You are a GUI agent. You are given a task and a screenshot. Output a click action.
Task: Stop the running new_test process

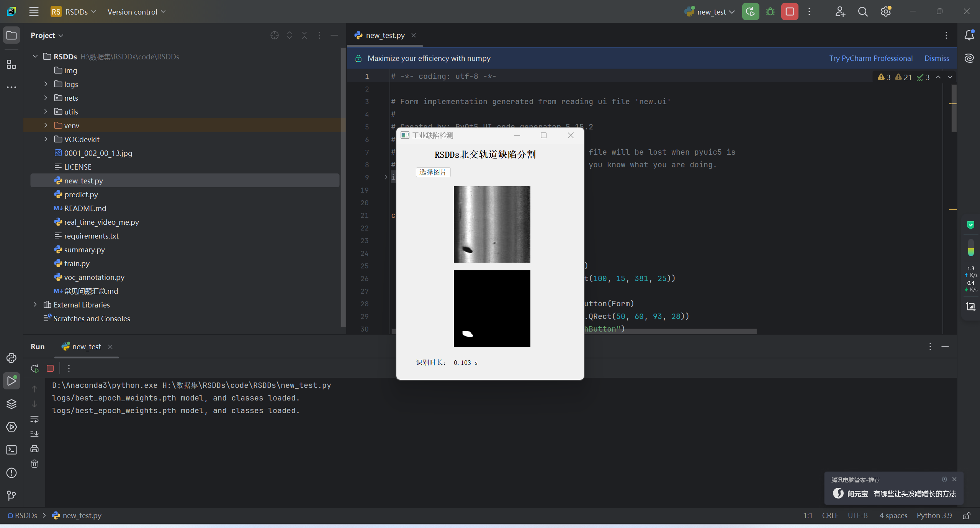tap(790, 12)
